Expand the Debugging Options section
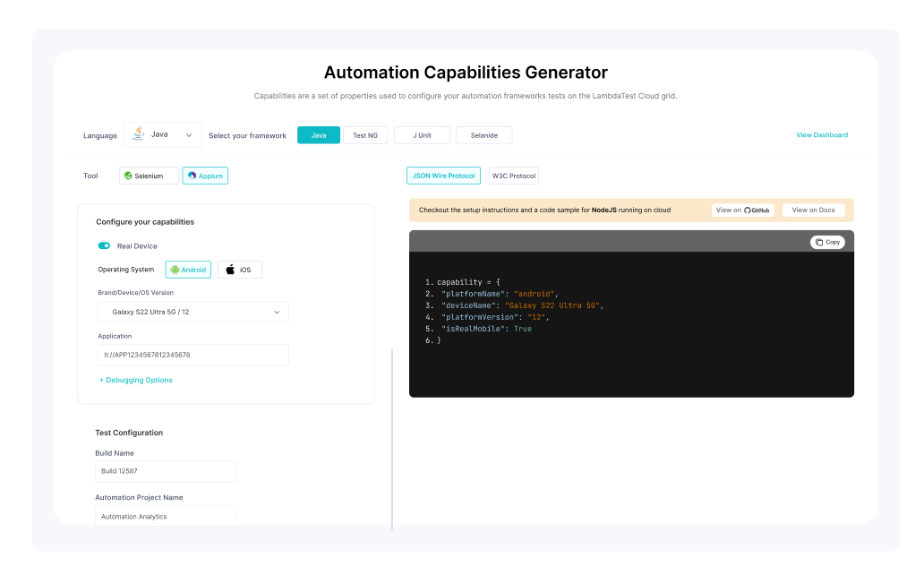This screenshot has height=584, width=924. coord(135,380)
